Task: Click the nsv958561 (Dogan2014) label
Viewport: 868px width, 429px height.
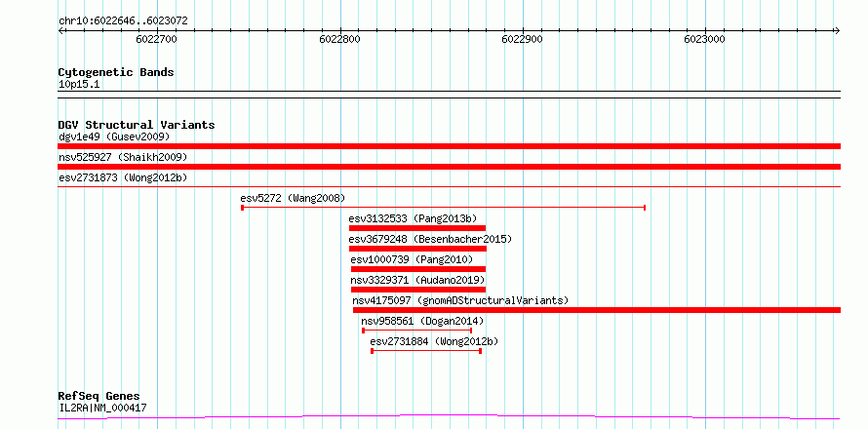Action: click(422, 321)
